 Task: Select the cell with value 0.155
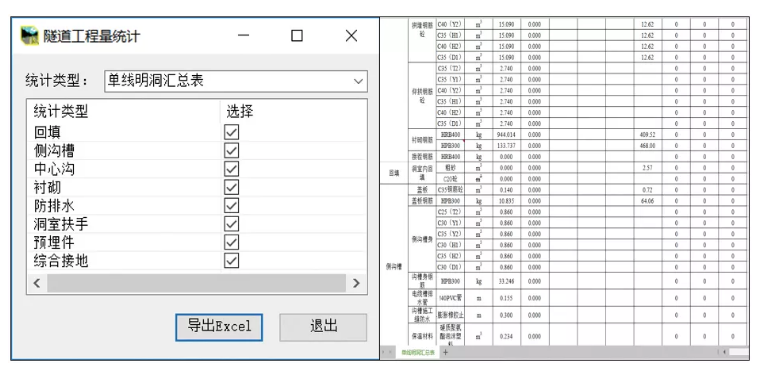pos(507,298)
